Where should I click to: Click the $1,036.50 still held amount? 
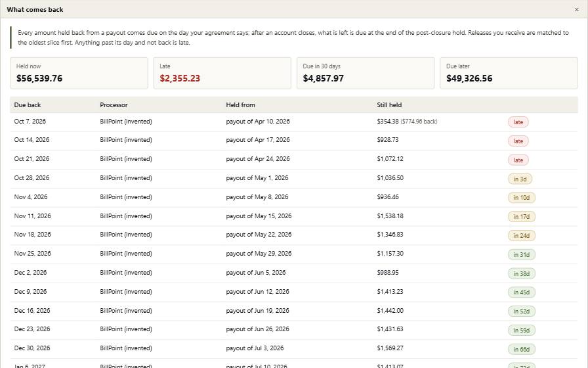tap(390, 178)
